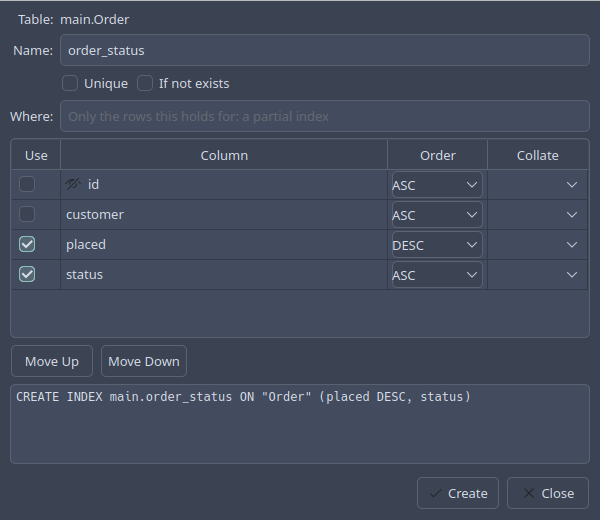Check Use for the customer column
The image size is (600, 520).
point(27,214)
